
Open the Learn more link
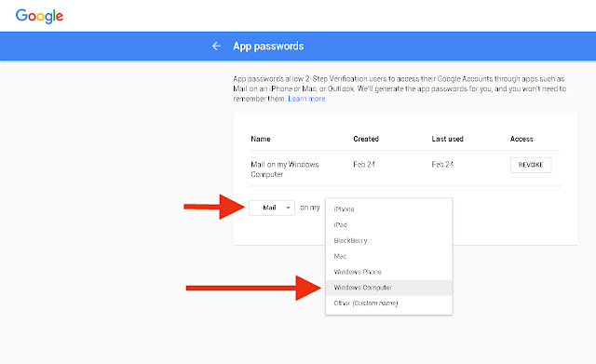click(306, 99)
